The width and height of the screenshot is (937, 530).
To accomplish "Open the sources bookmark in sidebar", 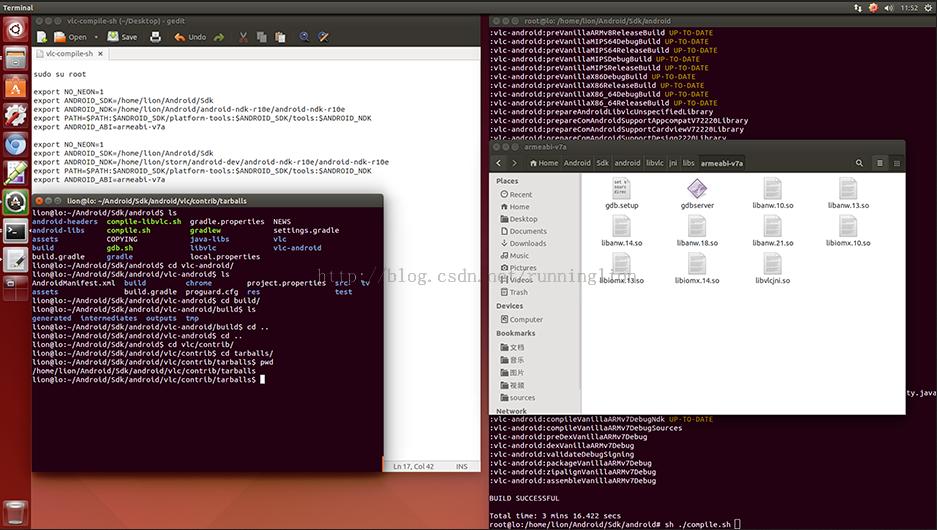I will 518,398.
